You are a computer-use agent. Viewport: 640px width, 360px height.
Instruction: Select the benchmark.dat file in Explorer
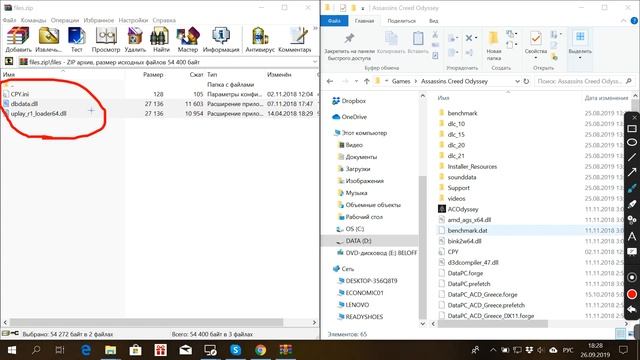point(467,230)
